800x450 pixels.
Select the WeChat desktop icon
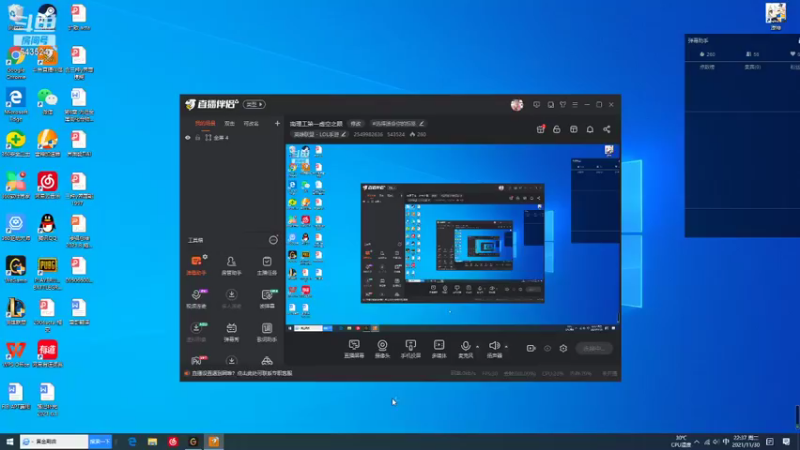tap(47, 102)
